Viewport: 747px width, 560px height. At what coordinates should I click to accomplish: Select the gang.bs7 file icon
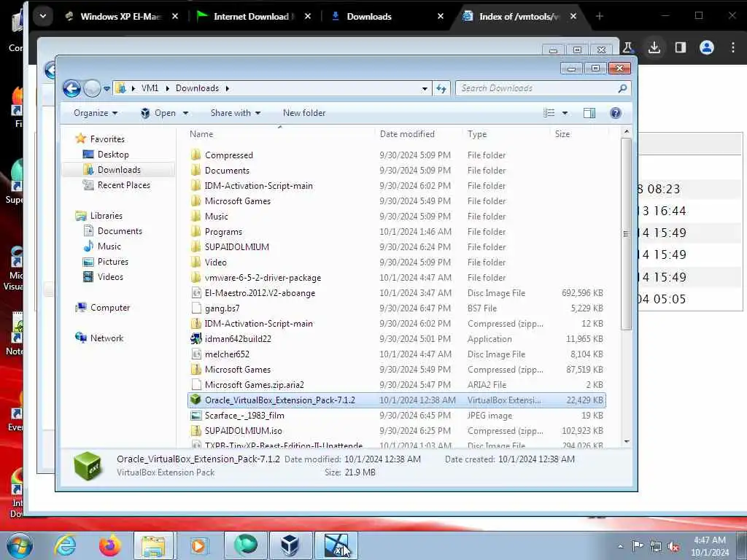tap(196, 308)
